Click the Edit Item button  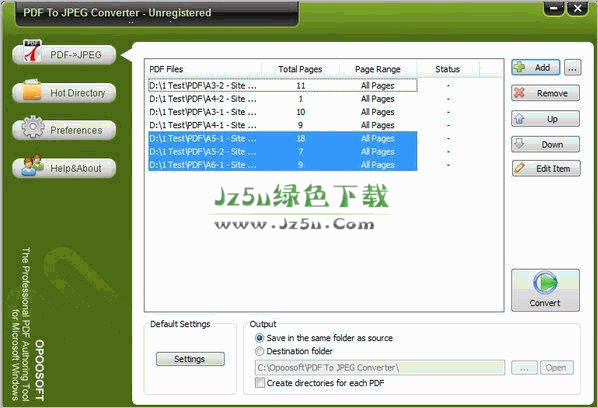point(546,169)
